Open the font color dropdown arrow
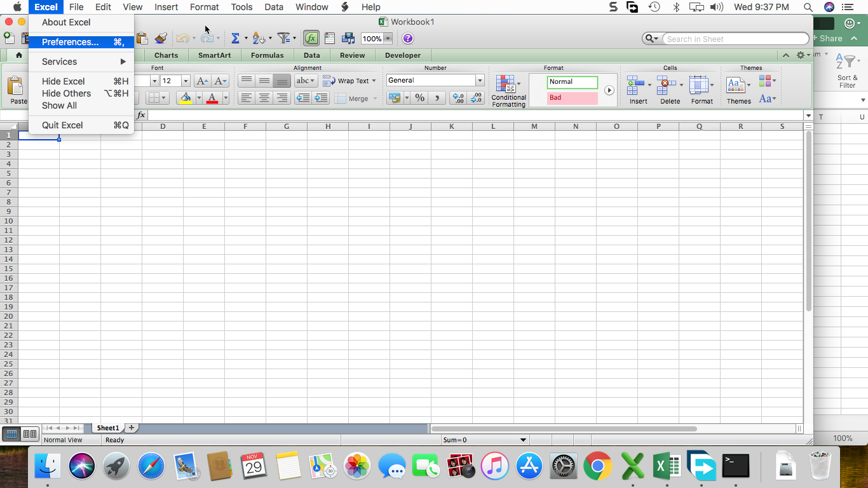Screen dimensions: 868x488 pos(226,98)
